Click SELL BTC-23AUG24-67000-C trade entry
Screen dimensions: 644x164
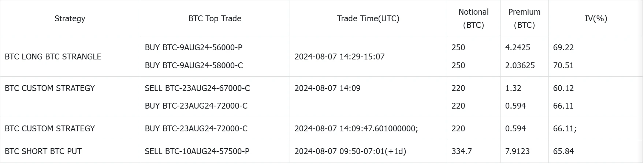tap(197, 88)
